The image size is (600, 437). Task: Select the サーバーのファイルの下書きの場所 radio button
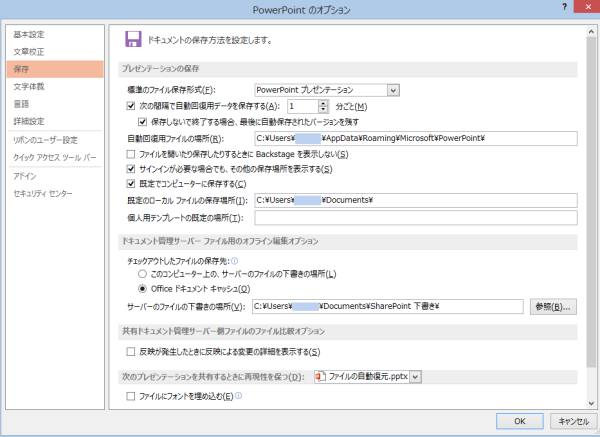click(142, 274)
